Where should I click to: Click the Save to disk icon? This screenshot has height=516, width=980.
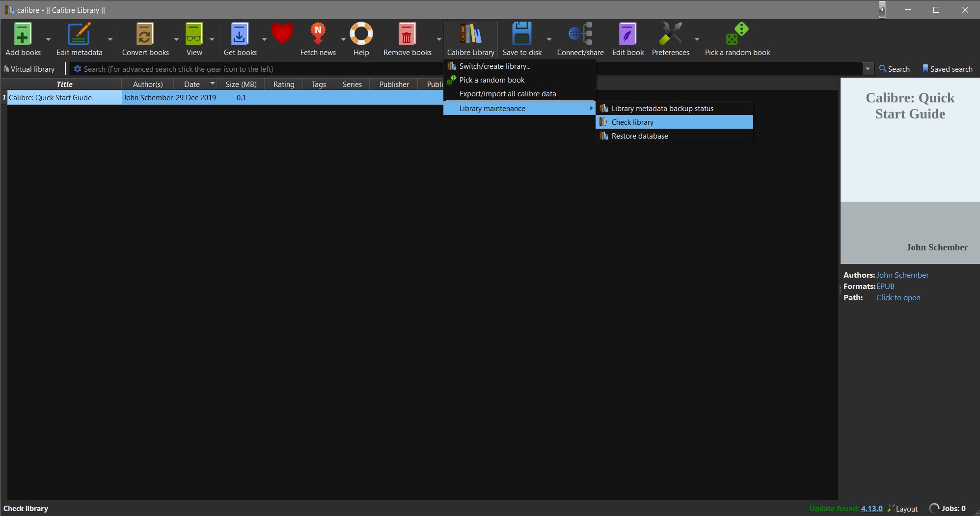(522, 34)
